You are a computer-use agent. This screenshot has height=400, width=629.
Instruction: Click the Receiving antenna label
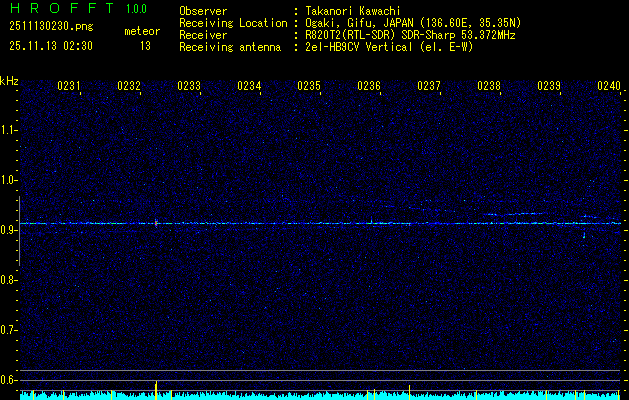pyautogui.click(x=230, y=47)
